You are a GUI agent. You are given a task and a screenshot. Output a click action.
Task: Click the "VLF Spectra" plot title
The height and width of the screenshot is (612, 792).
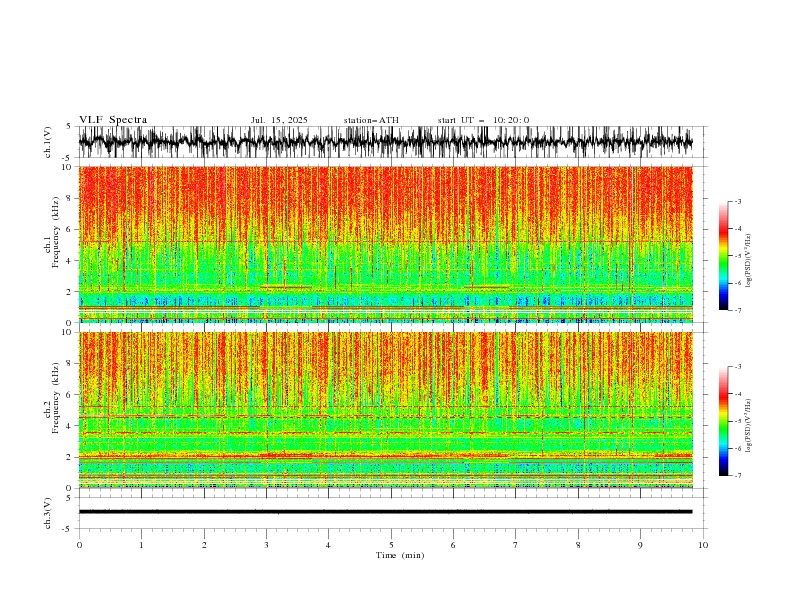coord(113,120)
